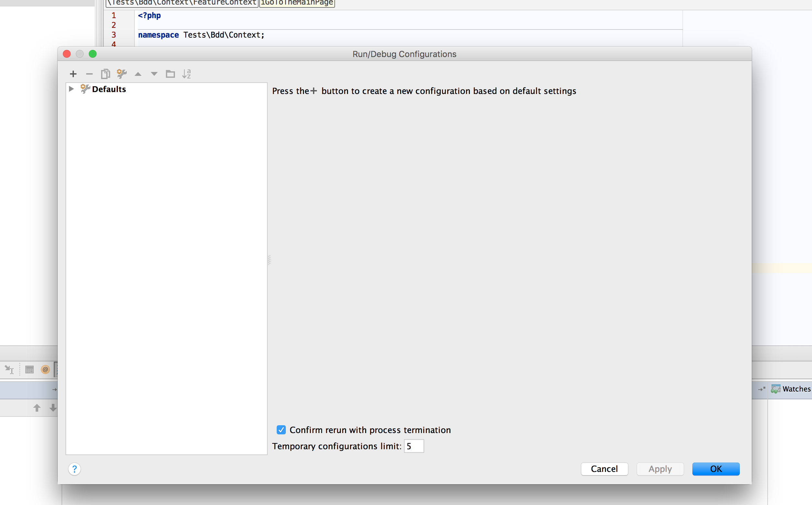Copy the selected configuration
The width and height of the screenshot is (812, 505).
pyautogui.click(x=106, y=74)
